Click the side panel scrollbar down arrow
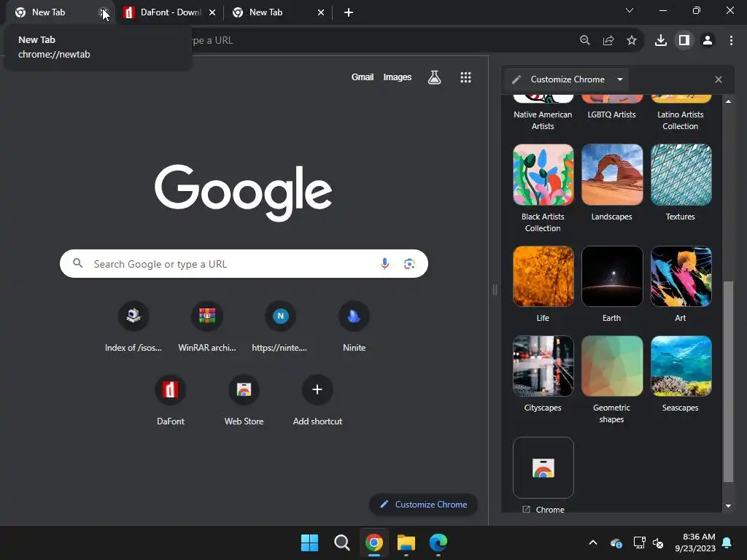Image resolution: width=747 pixels, height=560 pixels. click(x=728, y=506)
